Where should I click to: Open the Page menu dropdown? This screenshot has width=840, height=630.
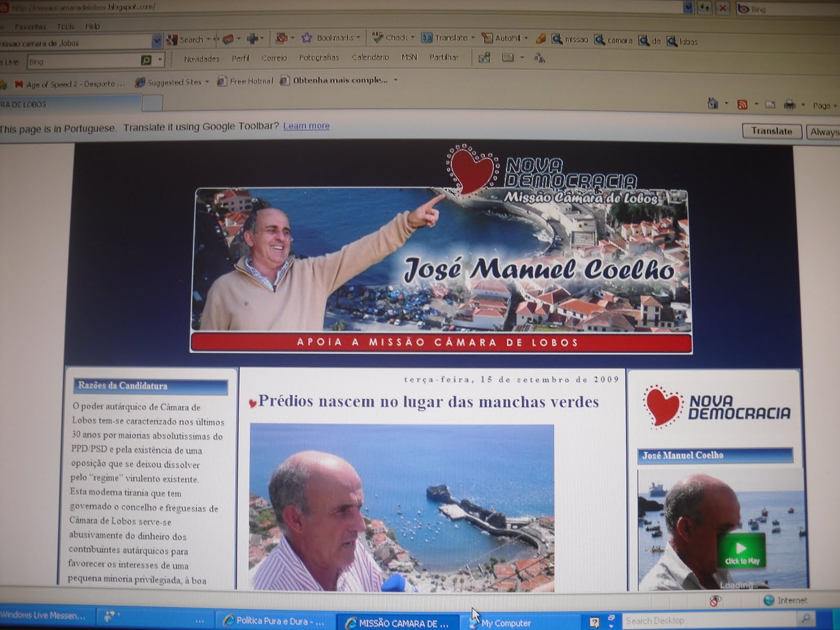(x=824, y=106)
